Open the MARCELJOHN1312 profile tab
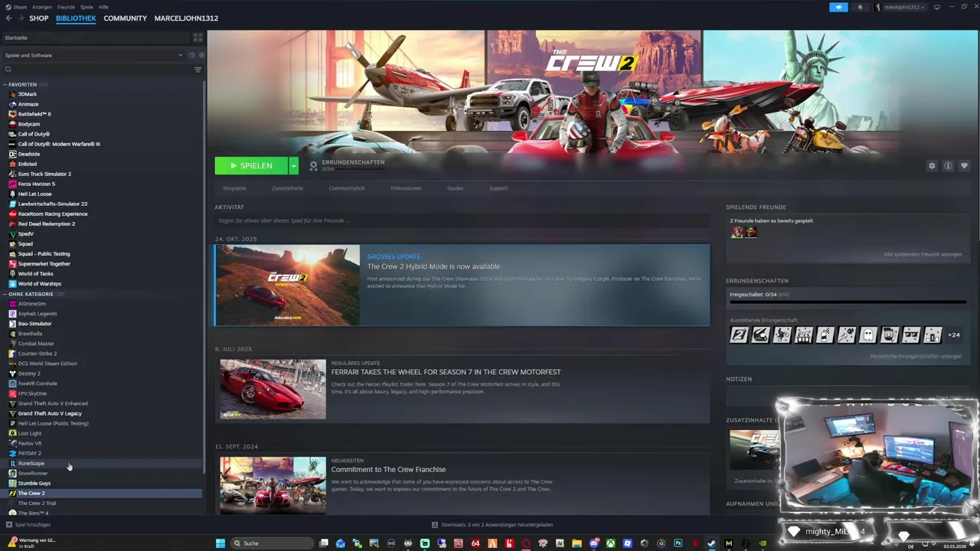Screen dimensions: 980x551 point(186,18)
